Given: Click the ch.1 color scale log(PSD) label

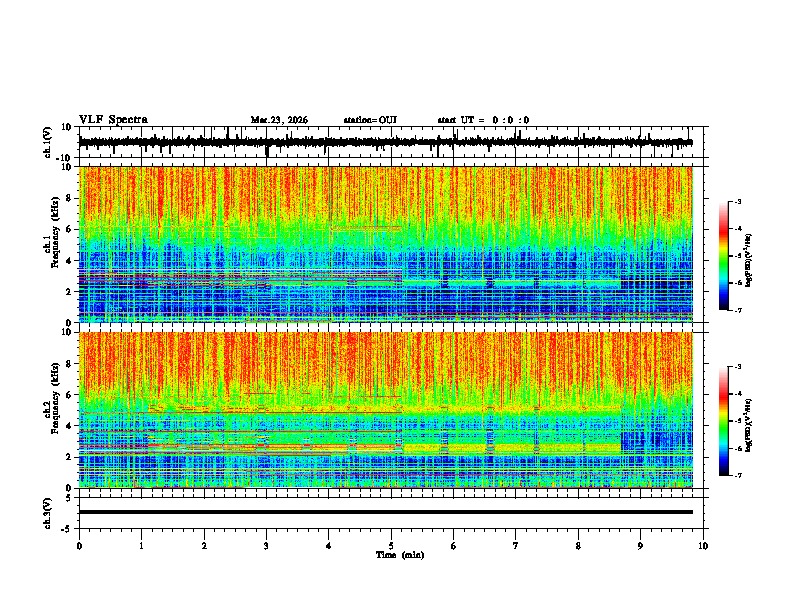Looking at the screenshot, I should (749, 261).
